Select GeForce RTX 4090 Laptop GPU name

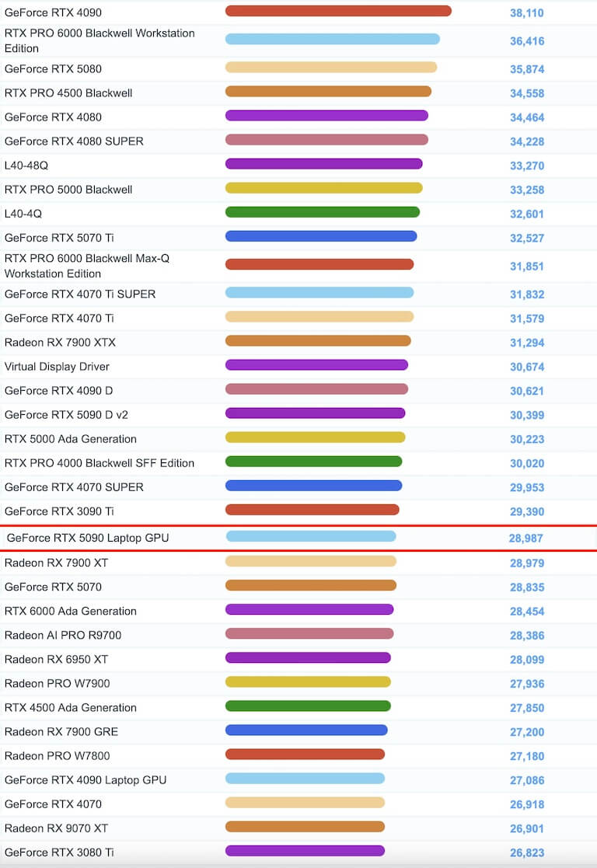pyautogui.click(x=86, y=780)
